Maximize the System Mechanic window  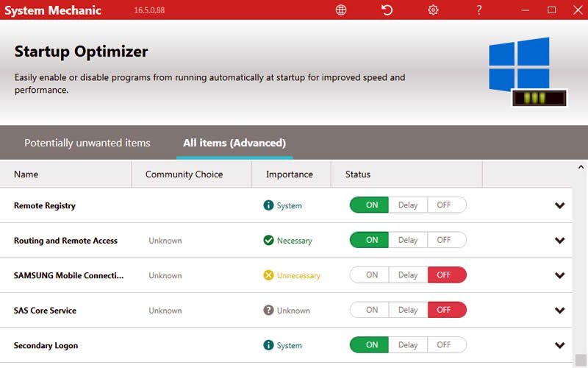coord(551,10)
